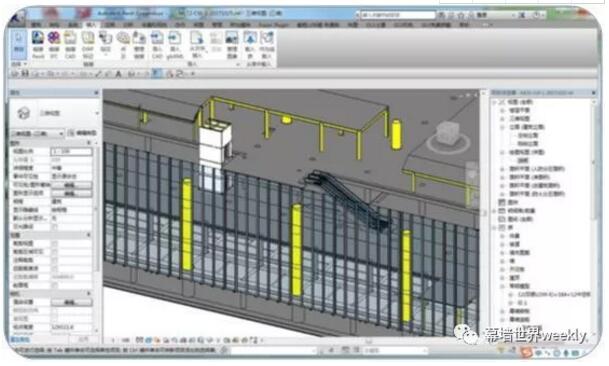Screen dimensions: 609x366
Task: Click the Edit Type button in Properties
Action: (82, 133)
